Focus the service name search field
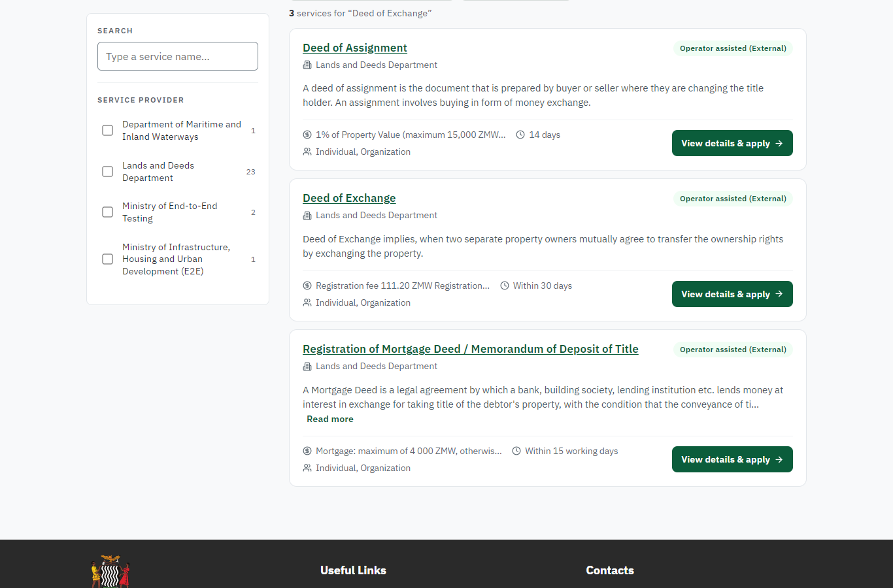 [x=178, y=56]
